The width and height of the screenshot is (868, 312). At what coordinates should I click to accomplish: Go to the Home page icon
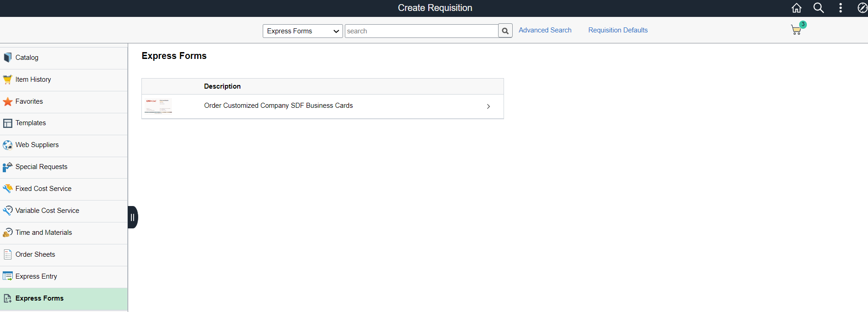click(796, 8)
